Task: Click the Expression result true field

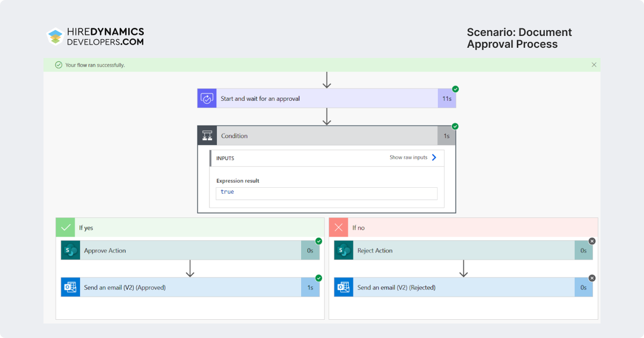Action: (x=327, y=193)
